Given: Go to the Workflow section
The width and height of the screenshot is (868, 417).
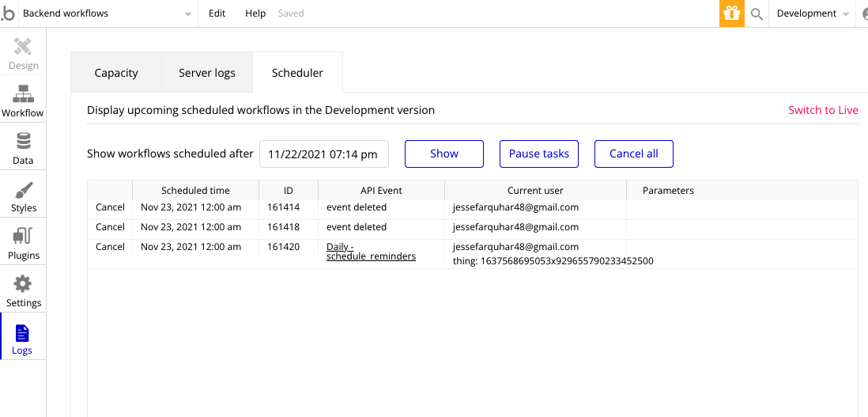Looking at the screenshot, I should [x=23, y=100].
